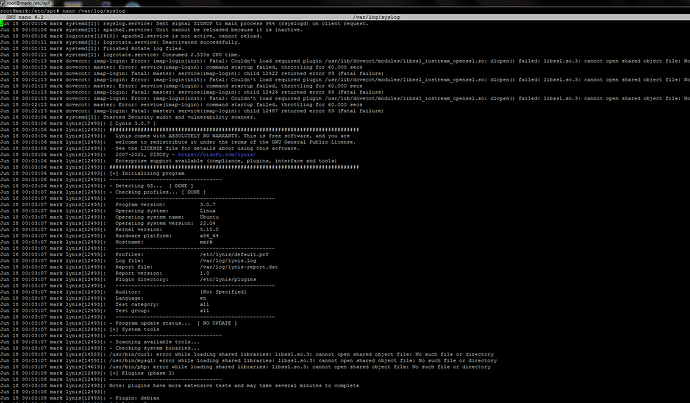Click the 'Program version: 3.0.7' row

point(165,205)
